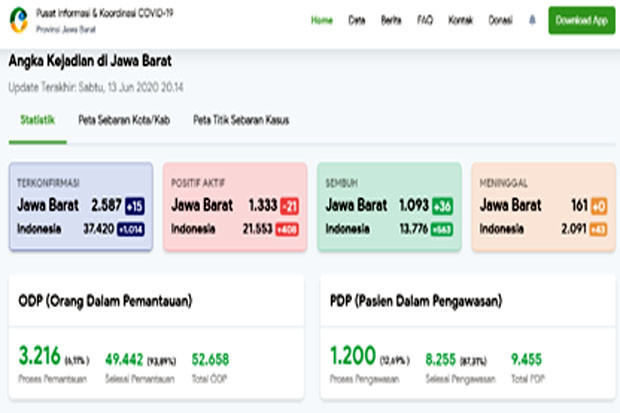Click the Terkonfirmasi card heading
Viewport: 620px width, 413px height.
tap(48, 183)
